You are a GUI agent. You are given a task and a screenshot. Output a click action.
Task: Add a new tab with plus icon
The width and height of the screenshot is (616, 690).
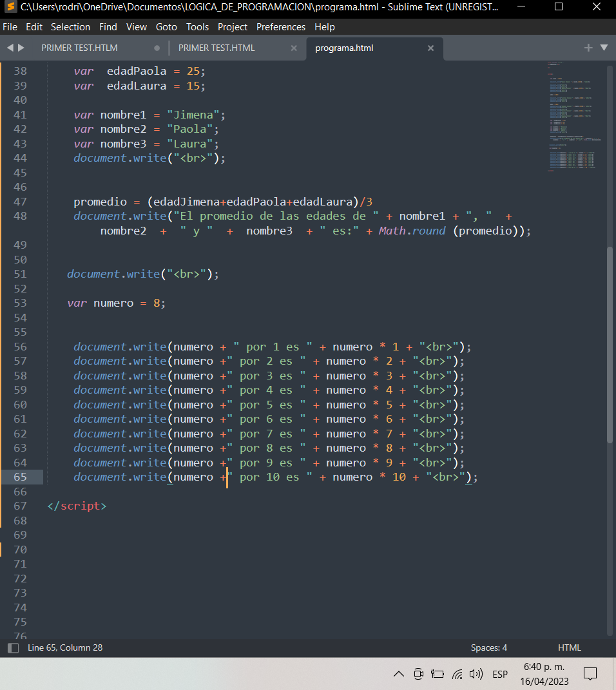[x=588, y=48]
